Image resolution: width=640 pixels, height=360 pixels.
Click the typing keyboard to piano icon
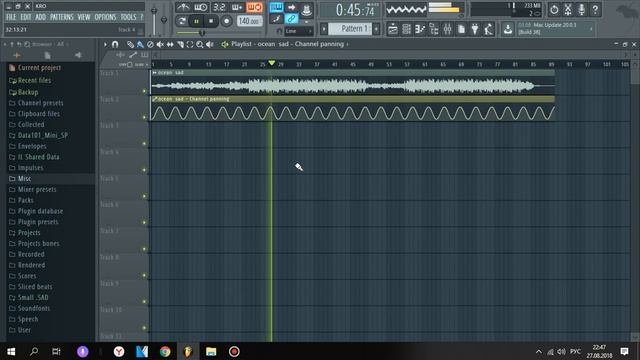coord(276,7)
